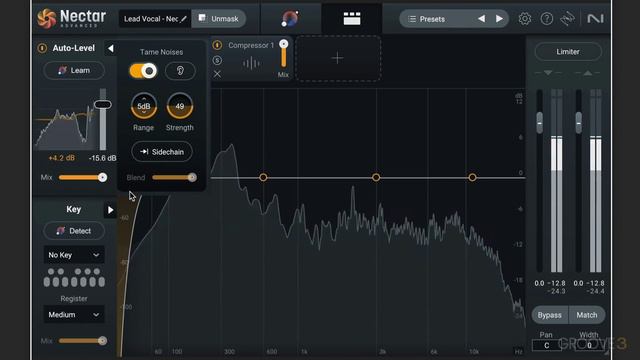Screen dimensions: 640x360
Task: Open the Vocal Assistant icon
Action: pyautogui.click(x=290, y=18)
